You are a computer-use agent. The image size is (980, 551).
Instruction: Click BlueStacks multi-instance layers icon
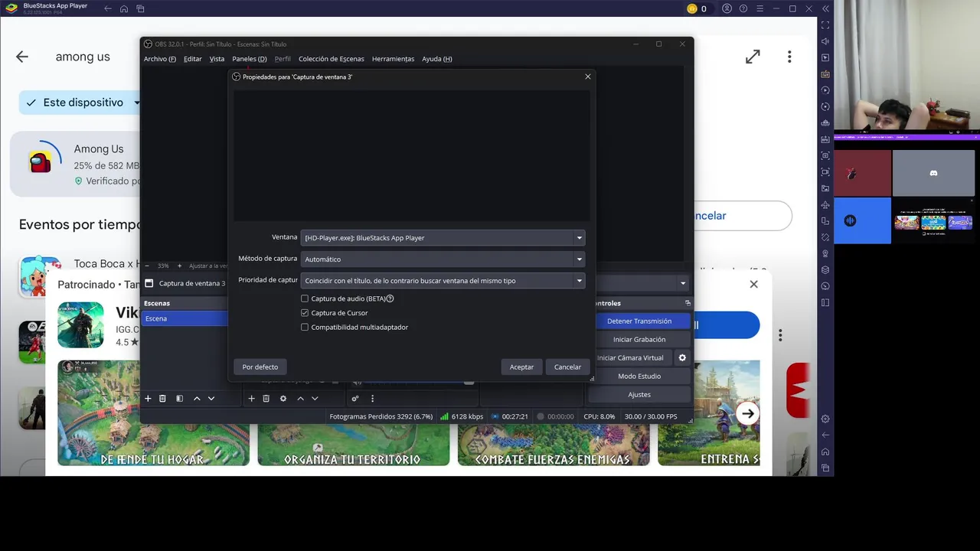825,269
